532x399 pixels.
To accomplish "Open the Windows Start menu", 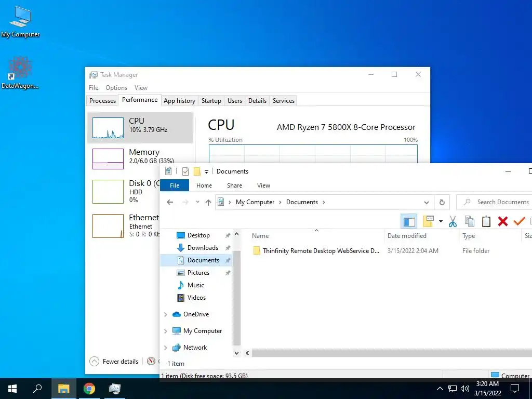I will [x=12, y=389].
